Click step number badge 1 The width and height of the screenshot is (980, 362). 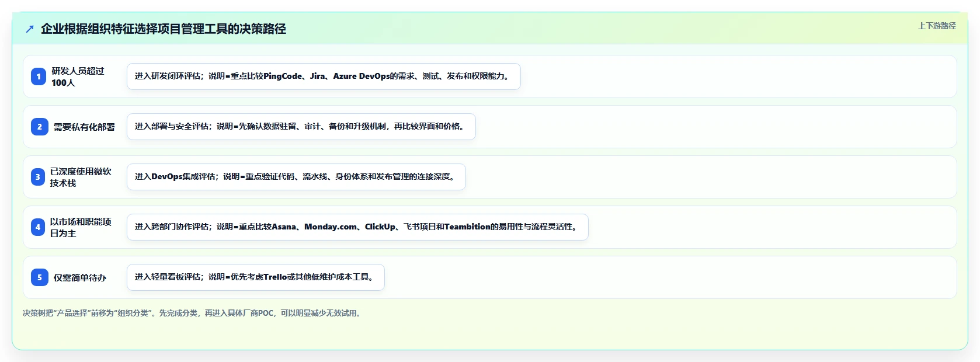tap(39, 76)
